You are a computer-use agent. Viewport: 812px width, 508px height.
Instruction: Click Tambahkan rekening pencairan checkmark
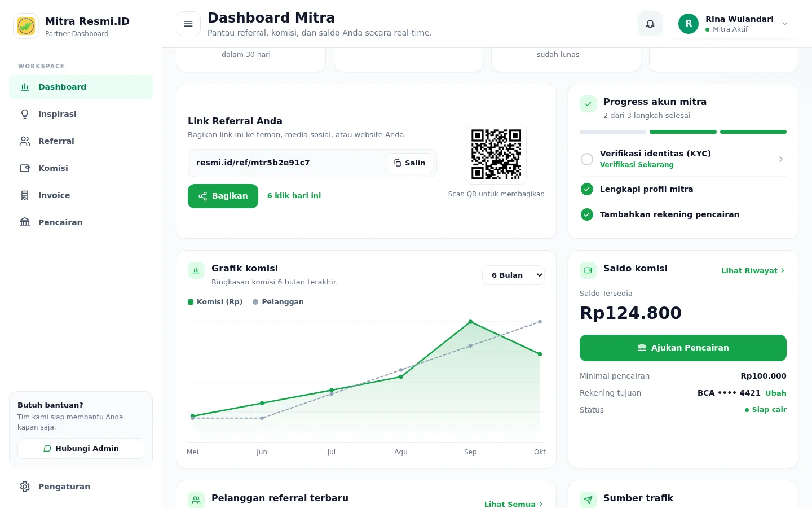tap(587, 214)
